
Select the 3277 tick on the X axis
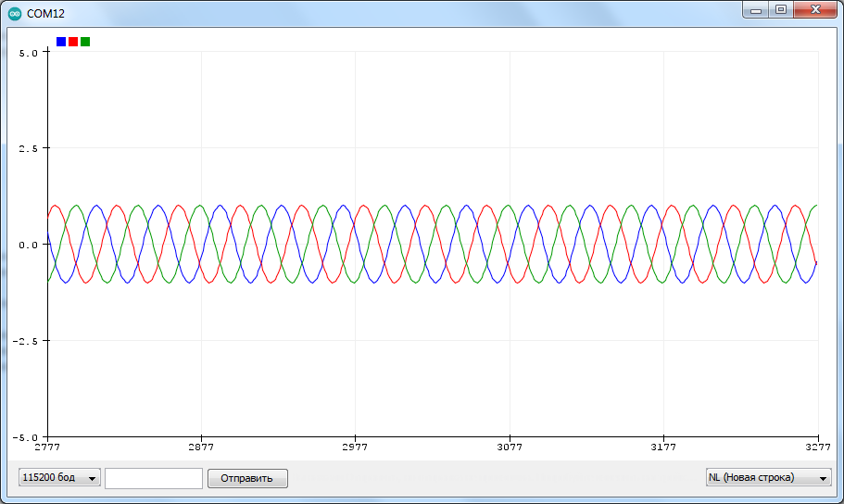click(817, 447)
